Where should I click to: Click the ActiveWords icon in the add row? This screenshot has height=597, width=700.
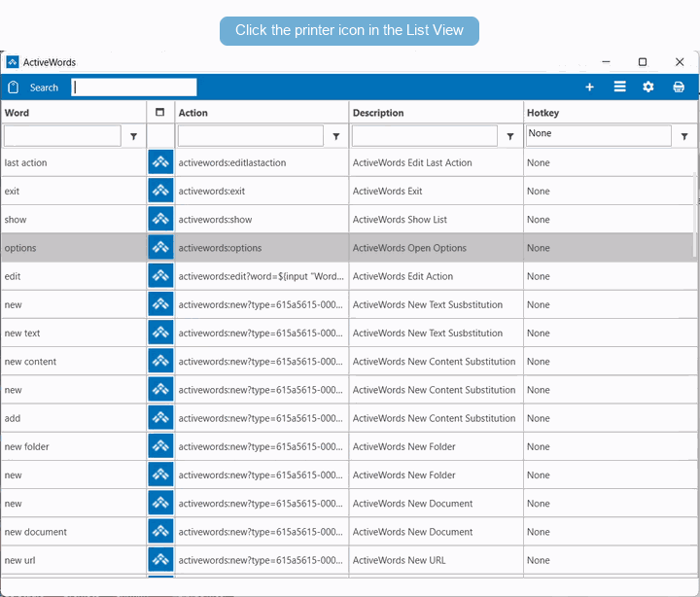click(160, 418)
